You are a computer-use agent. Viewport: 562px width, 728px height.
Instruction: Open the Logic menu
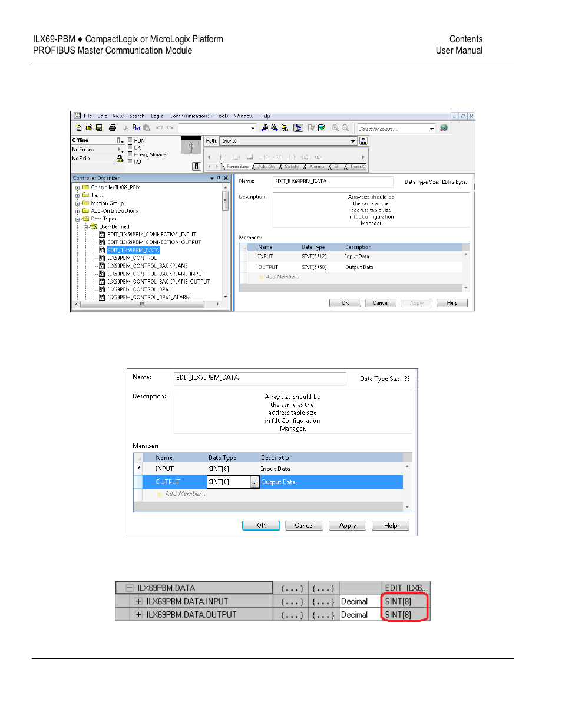point(157,116)
